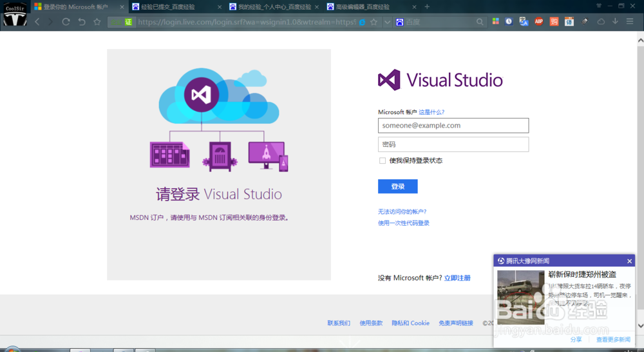Close the 腾讯大豫网新闻 popup
This screenshot has width=644, height=352.
(629, 261)
